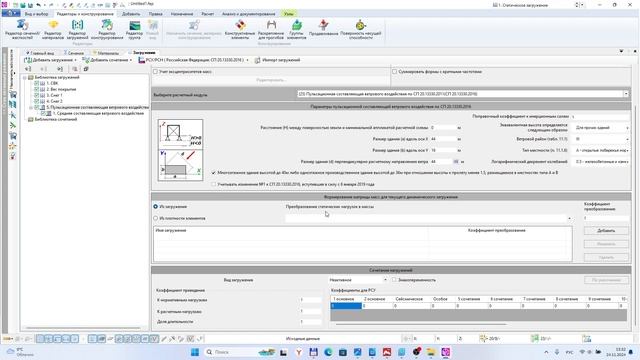The width and height of the screenshot is (640, 360).
Task: Click the 'Добавить' button in the mass matrix section
Action: pyautogui.click(x=606, y=231)
